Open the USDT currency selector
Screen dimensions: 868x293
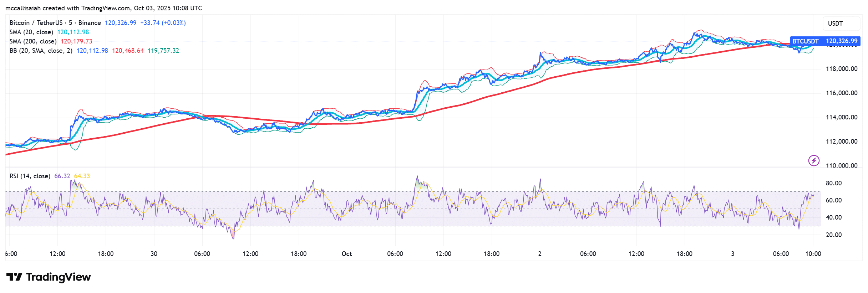[x=835, y=24]
